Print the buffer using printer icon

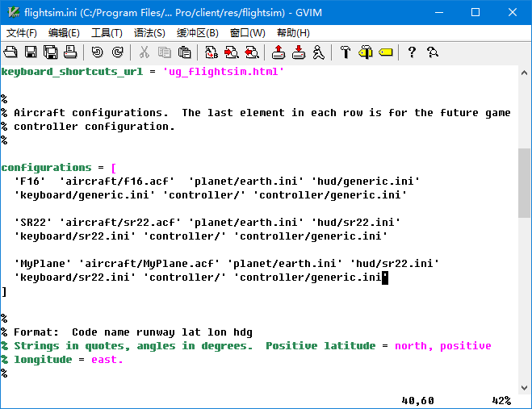coord(70,52)
